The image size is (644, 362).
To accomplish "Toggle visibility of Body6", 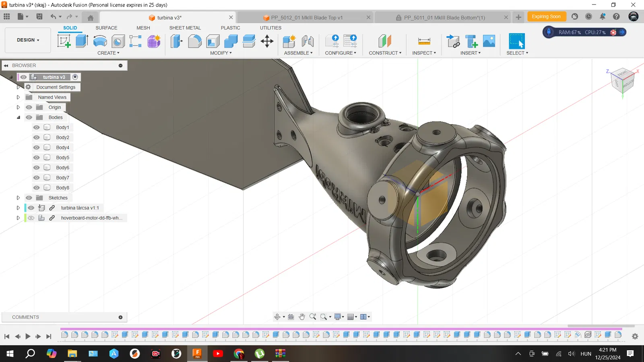I will 37,168.
